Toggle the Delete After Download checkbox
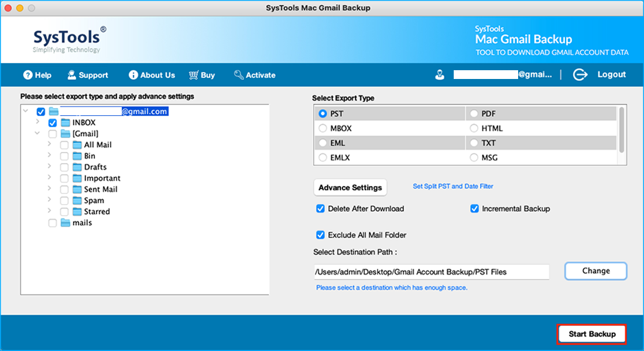The height and width of the screenshot is (351, 644). tap(320, 208)
